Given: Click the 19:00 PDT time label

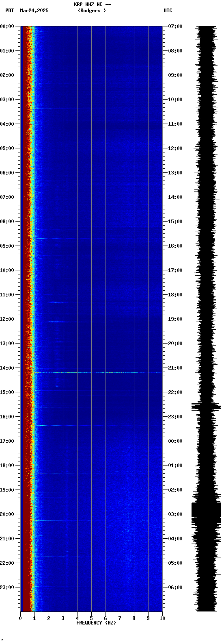Looking at the screenshot, I should click(7, 490).
